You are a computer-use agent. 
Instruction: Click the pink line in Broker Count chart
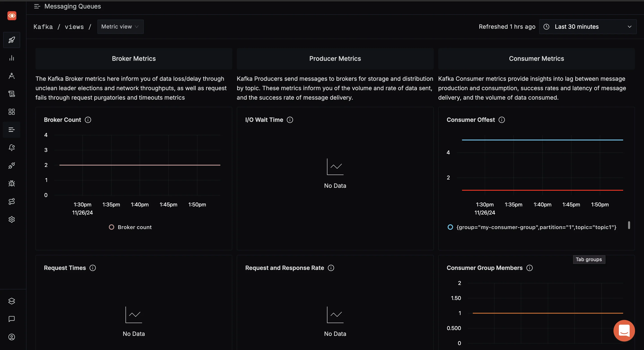140,165
